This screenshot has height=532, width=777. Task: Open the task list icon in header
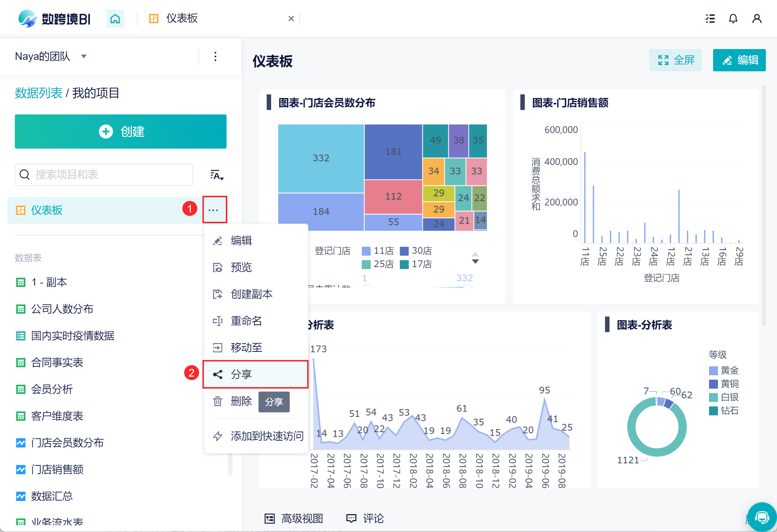[x=710, y=19]
